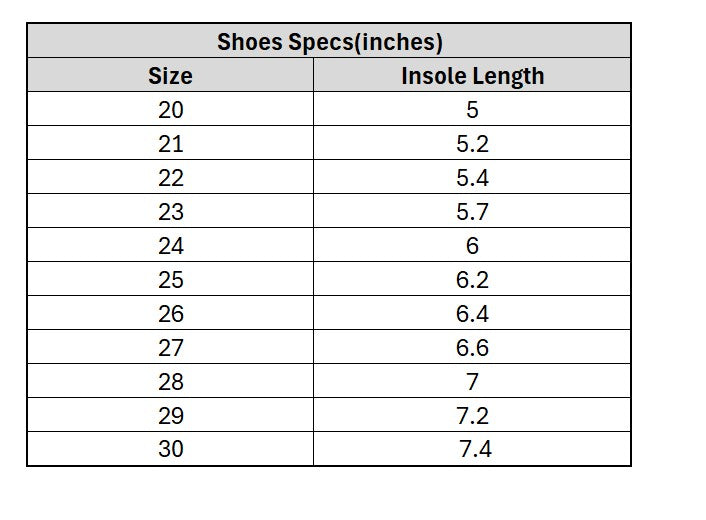Screen dimensions: 706x520
Task: Select the size 29 cell
Action: pyautogui.click(x=170, y=416)
